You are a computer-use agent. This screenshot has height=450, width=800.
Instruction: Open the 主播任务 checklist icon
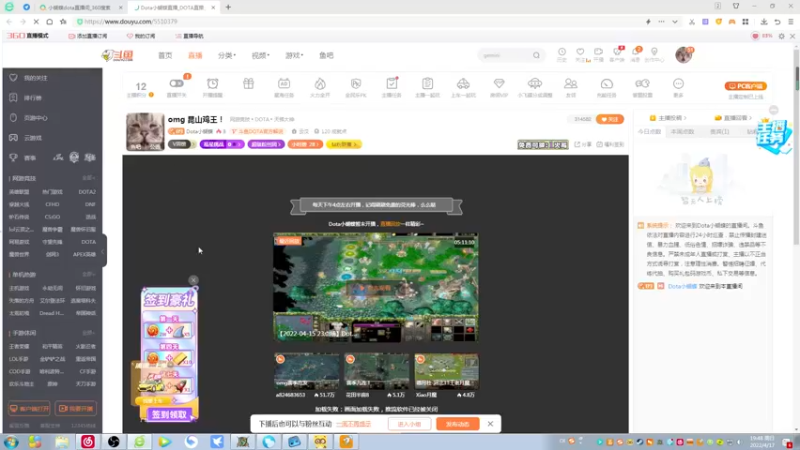coord(392,84)
